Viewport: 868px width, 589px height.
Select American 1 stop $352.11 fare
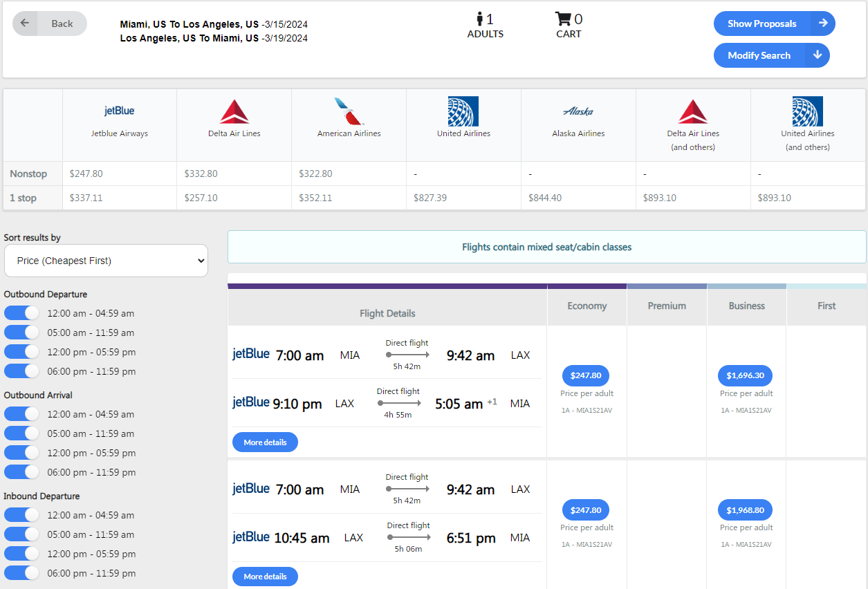pyautogui.click(x=316, y=198)
